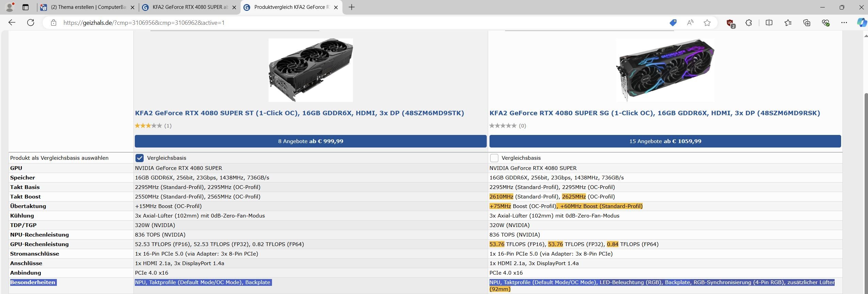Viewport: 868px width, 294px height.
Task: Click the NPU-Rechenleistung row label
Action: (x=39, y=235)
